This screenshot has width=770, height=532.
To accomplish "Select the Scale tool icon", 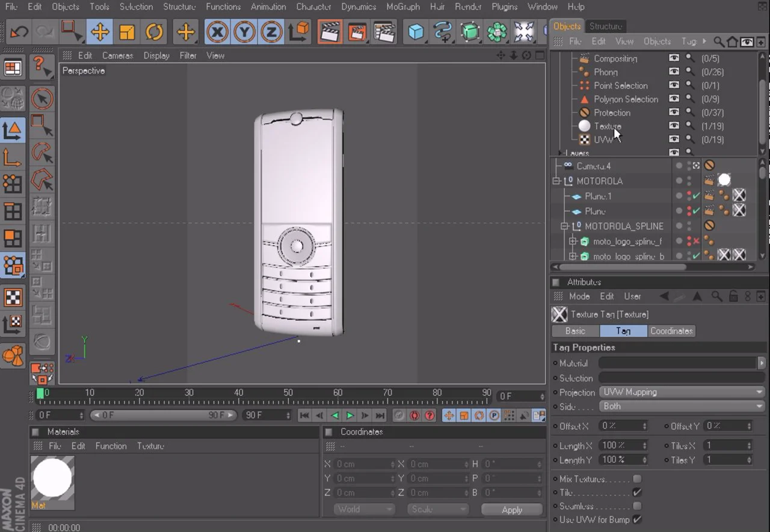I will (x=127, y=31).
